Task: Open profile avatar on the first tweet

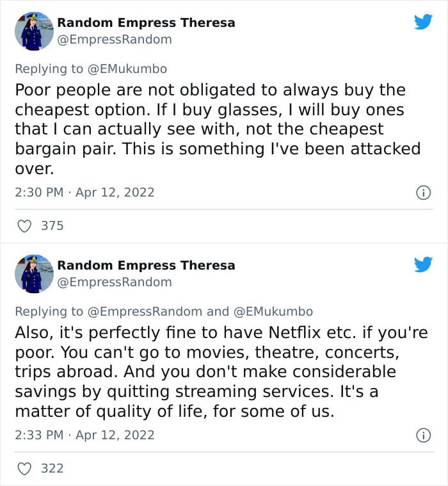Action: [x=34, y=31]
